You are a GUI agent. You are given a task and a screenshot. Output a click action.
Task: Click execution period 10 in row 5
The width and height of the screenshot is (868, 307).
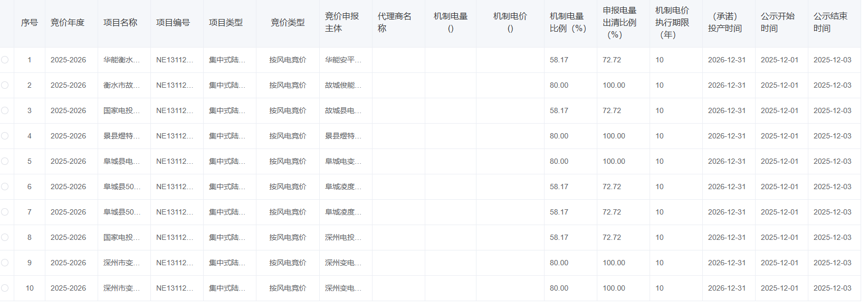point(660,161)
